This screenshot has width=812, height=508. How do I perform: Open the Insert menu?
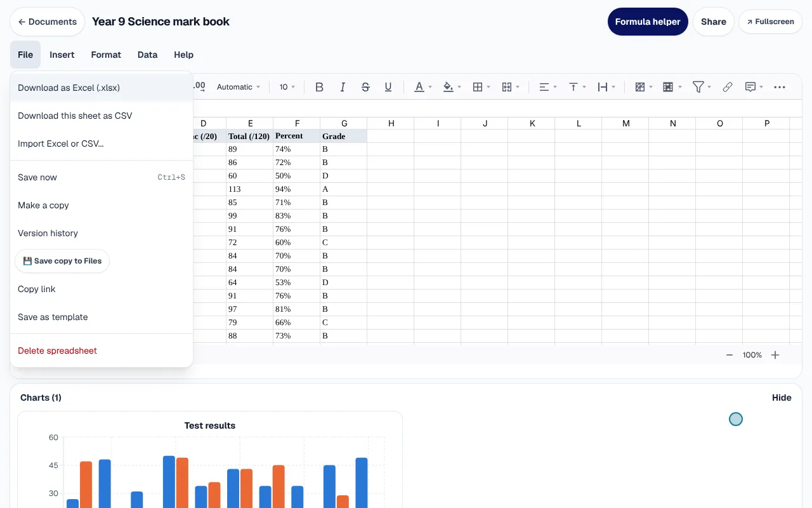pos(62,55)
